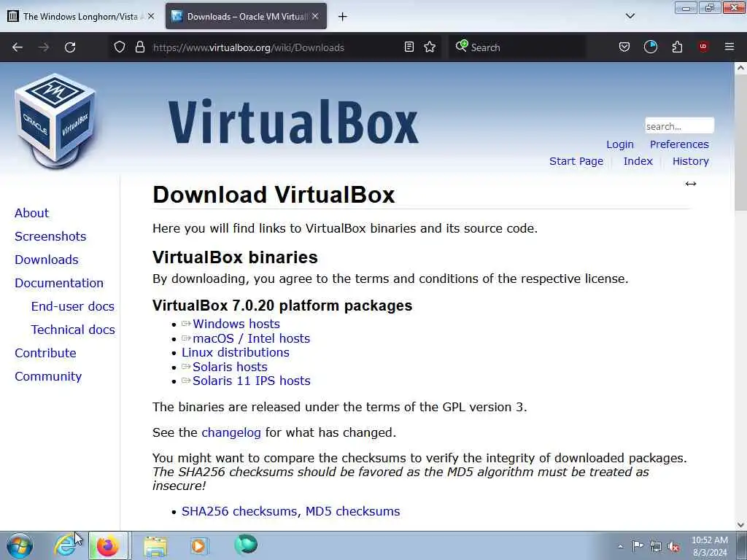The height and width of the screenshot is (560, 747).
Task: Open Windows Media Player taskbar icon
Action: tap(198, 545)
